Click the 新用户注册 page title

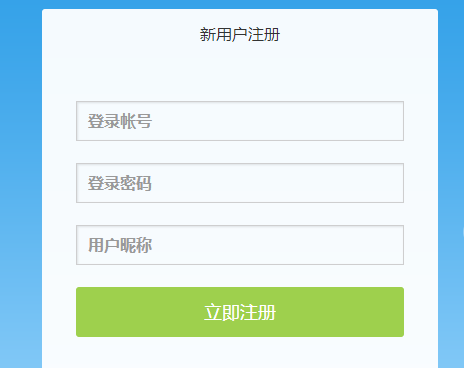240,34
